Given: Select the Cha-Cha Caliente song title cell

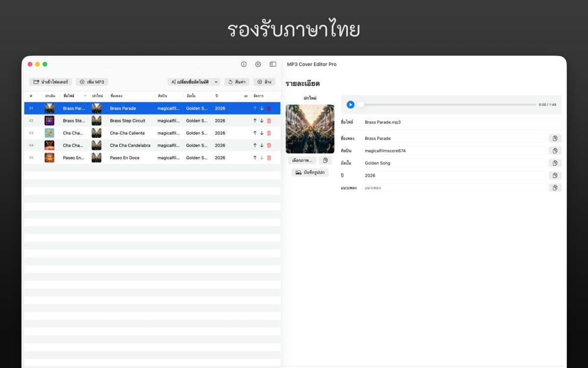Looking at the screenshot, I should click(x=127, y=133).
